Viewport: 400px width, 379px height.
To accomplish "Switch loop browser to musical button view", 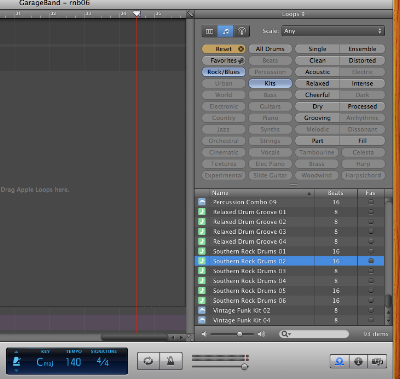I will click(226, 31).
